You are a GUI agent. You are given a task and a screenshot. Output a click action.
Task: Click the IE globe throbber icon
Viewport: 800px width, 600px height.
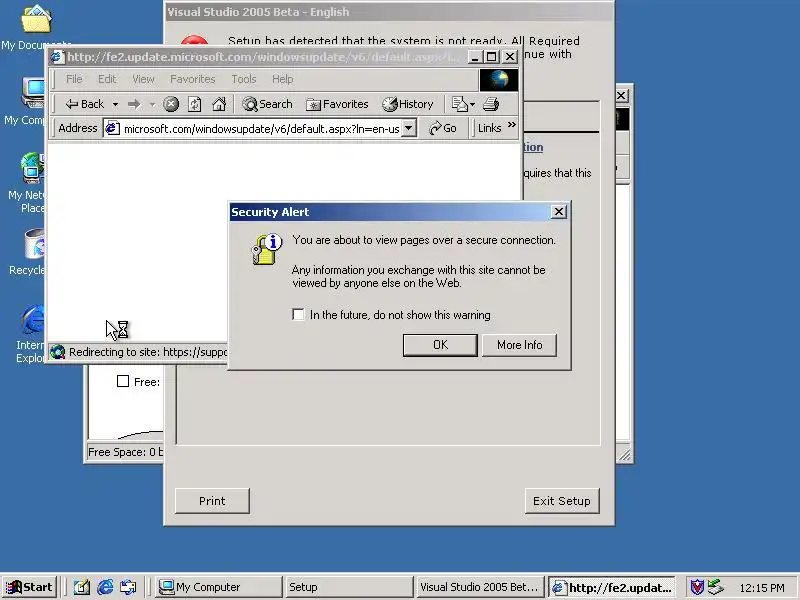[499, 80]
